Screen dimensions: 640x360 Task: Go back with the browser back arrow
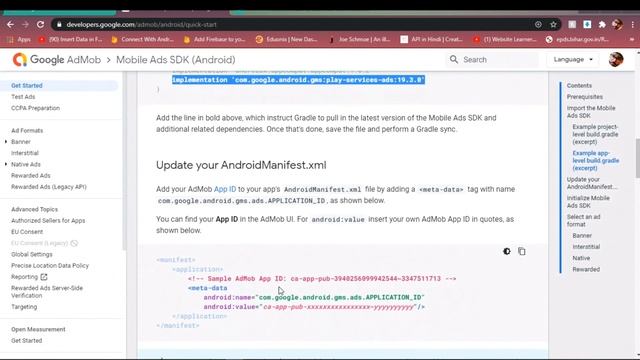[x=10, y=24]
